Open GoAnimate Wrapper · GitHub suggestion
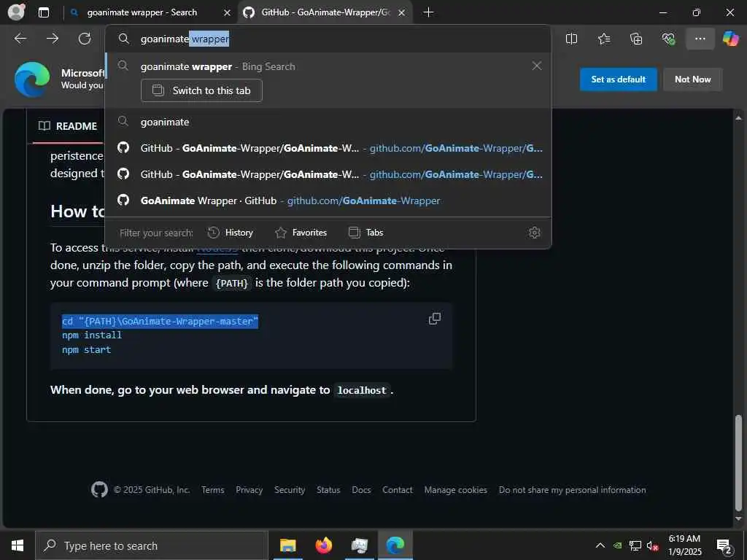Viewport: 747px width, 560px height. click(328, 201)
